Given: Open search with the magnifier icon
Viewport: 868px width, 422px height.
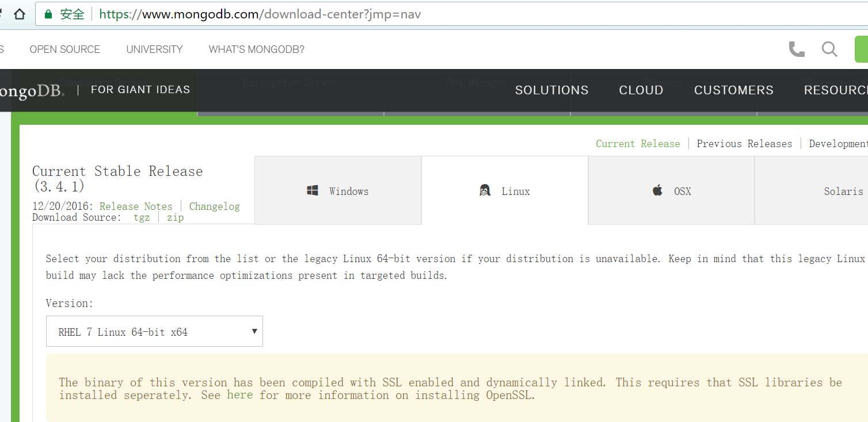Looking at the screenshot, I should click(x=829, y=49).
